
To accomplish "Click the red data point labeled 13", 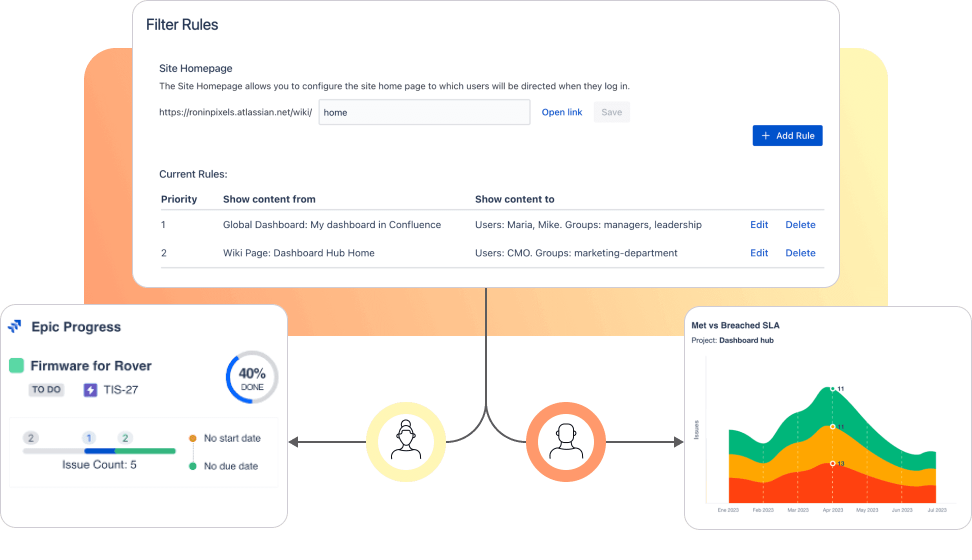I will 832,463.
